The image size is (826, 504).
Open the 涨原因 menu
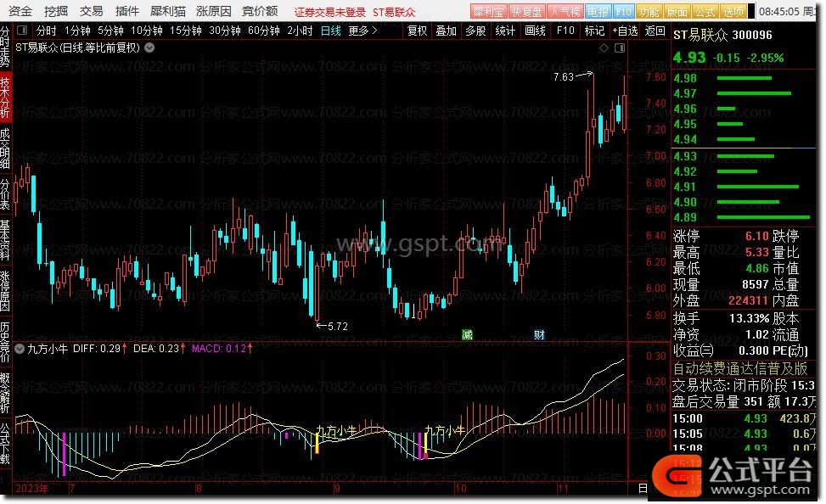(213, 11)
